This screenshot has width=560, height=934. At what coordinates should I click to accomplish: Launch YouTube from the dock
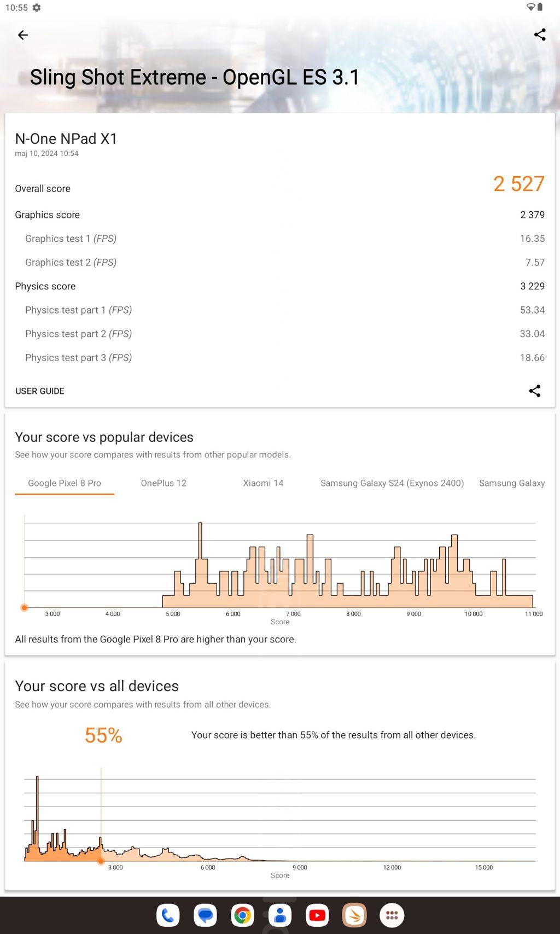317,915
